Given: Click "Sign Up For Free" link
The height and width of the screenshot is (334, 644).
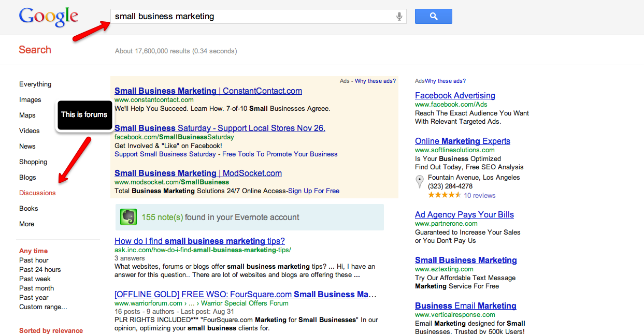Looking at the screenshot, I should (313, 191).
